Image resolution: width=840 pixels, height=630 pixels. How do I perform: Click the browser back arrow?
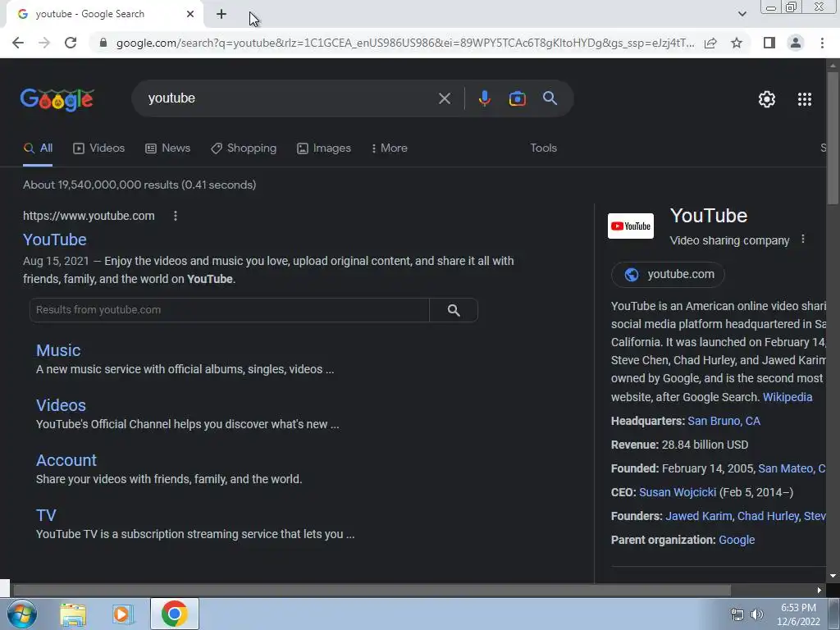pos(18,43)
